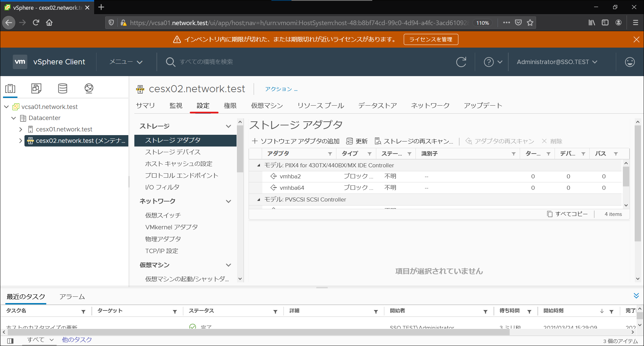This screenshot has width=644, height=346.
Task: Go to browser home page
Action: [x=49, y=22]
